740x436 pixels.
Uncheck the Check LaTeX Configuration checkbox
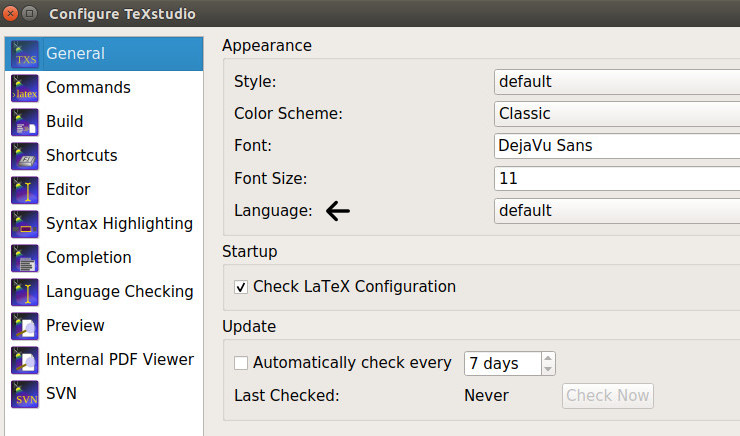point(241,287)
